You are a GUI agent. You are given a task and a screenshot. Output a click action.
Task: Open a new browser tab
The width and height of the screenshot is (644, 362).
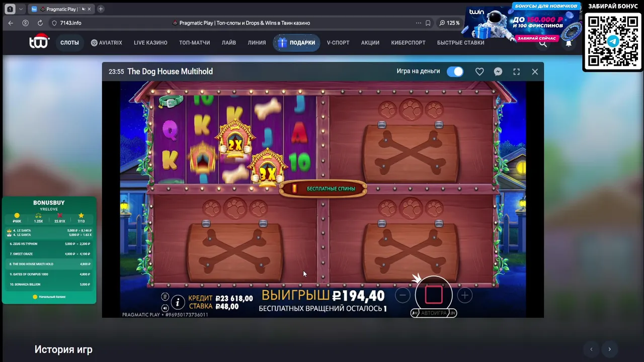click(x=101, y=9)
